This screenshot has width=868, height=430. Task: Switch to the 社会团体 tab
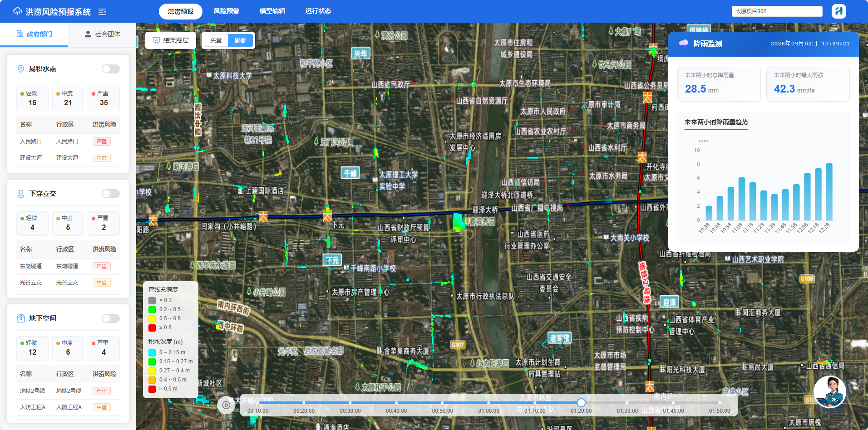click(x=103, y=34)
